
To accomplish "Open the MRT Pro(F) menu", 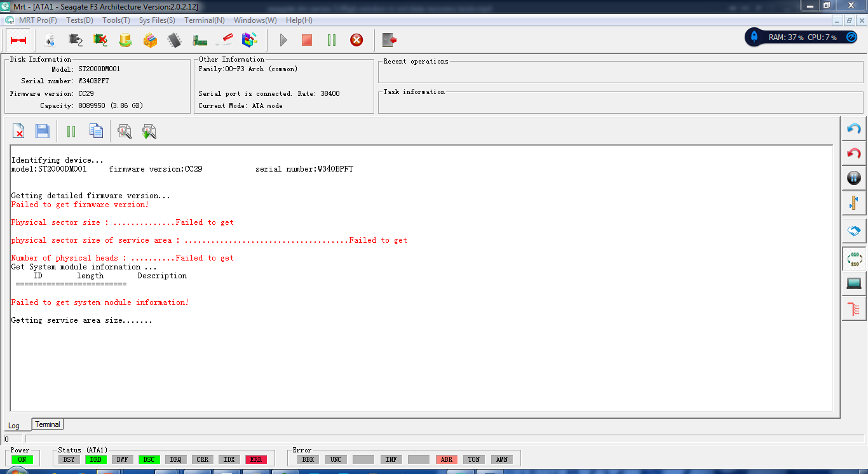I will point(38,20).
